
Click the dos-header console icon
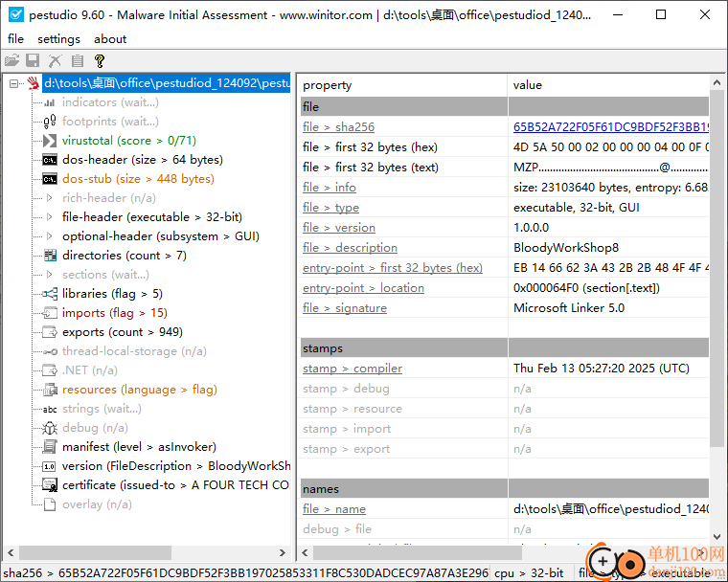(x=50, y=160)
